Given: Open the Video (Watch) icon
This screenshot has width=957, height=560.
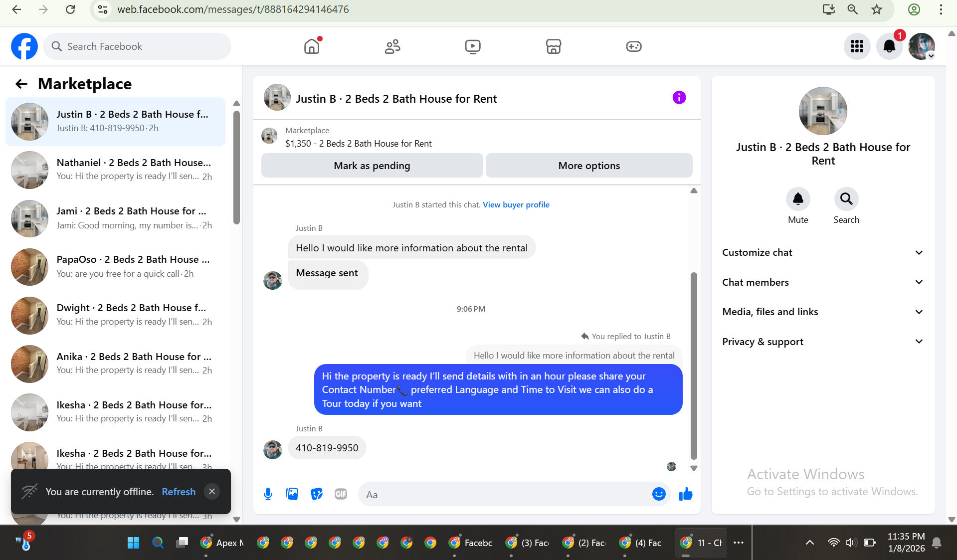Looking at the screenshot, I should click(473, 46).
